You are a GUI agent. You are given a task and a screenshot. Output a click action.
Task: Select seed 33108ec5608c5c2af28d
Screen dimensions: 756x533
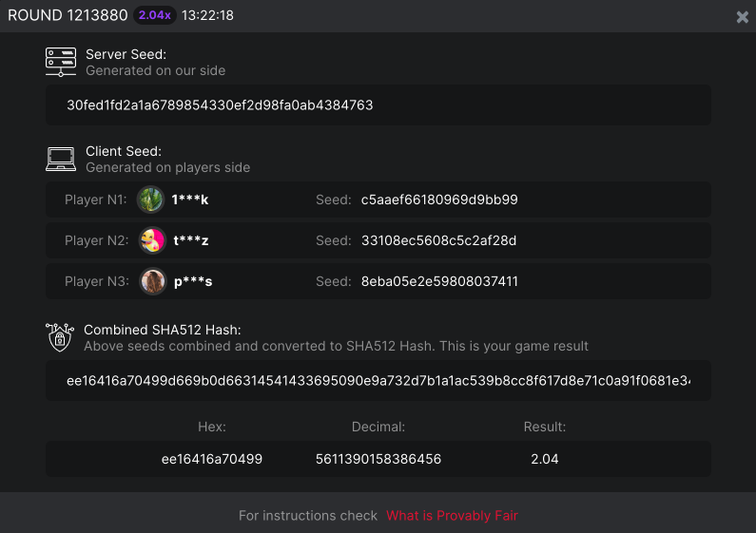click(438, 240)
